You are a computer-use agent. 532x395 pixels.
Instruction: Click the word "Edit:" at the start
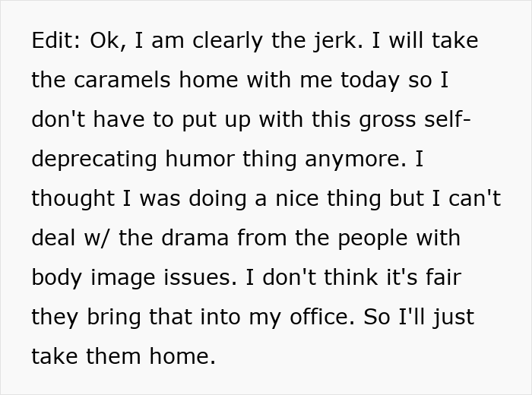[x=57, y=41]
